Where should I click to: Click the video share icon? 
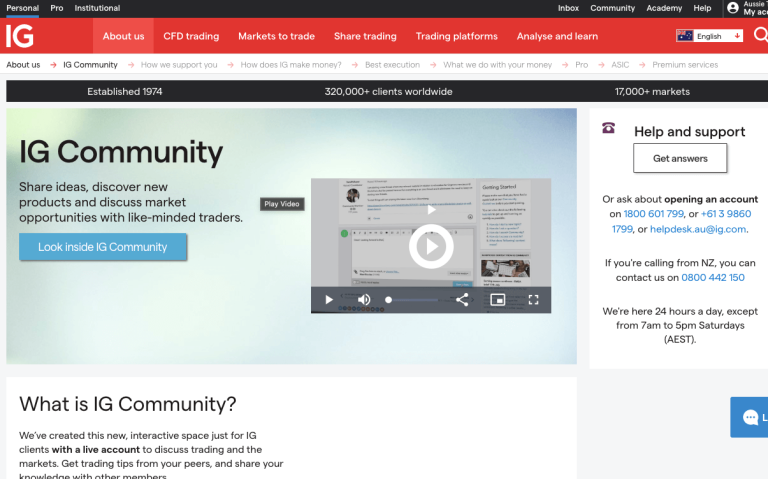[462, 299]
